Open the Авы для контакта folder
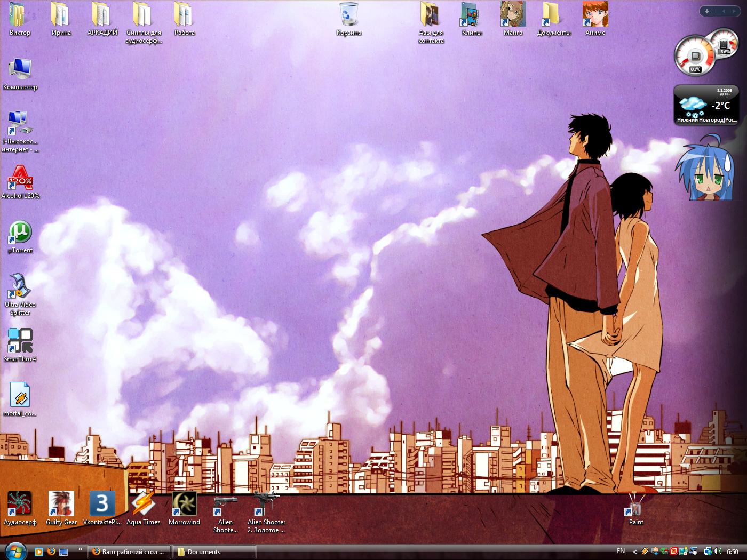Screen dimensions: 747x560 pyautogui.click(x=431, y=22)
